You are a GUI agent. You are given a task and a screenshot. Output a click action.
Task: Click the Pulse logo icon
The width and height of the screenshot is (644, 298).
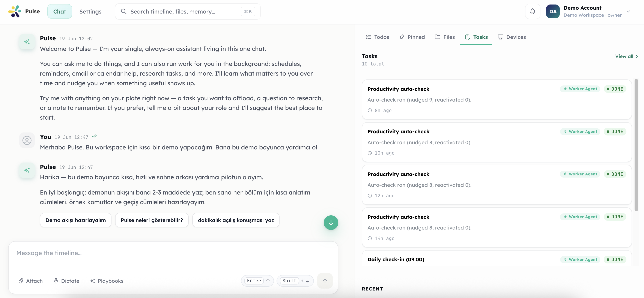(x=15, y=12)
